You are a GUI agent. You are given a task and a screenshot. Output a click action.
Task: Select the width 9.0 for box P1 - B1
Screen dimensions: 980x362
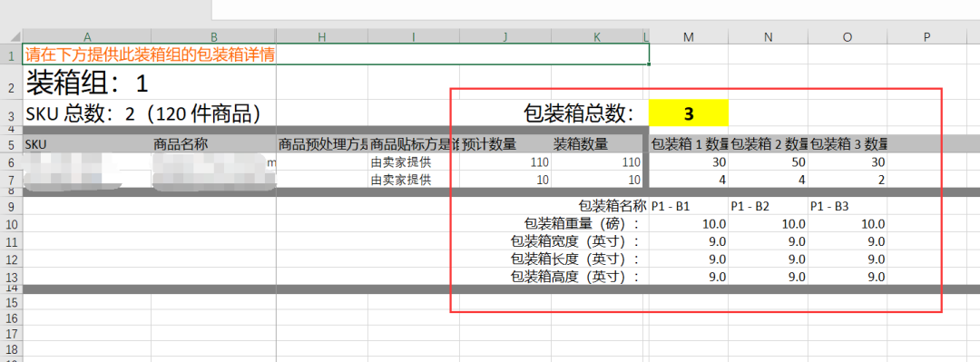[718, 241]
